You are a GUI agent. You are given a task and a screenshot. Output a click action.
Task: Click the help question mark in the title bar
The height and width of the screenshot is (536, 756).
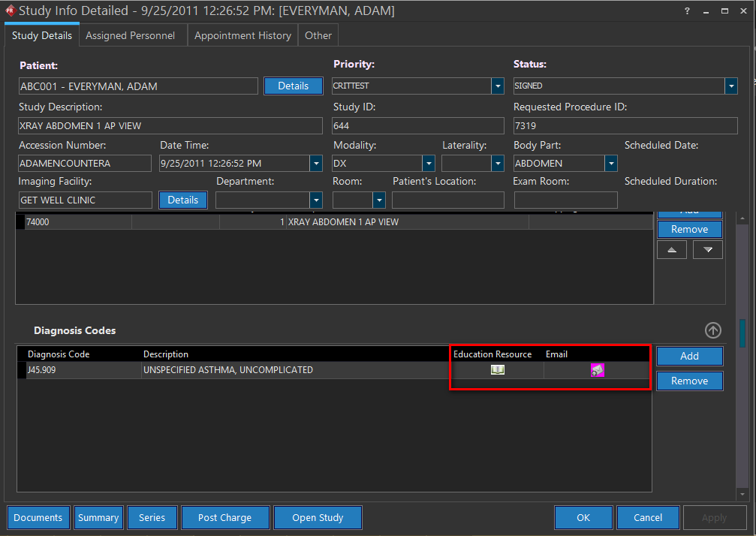click(x=688, y=11)
